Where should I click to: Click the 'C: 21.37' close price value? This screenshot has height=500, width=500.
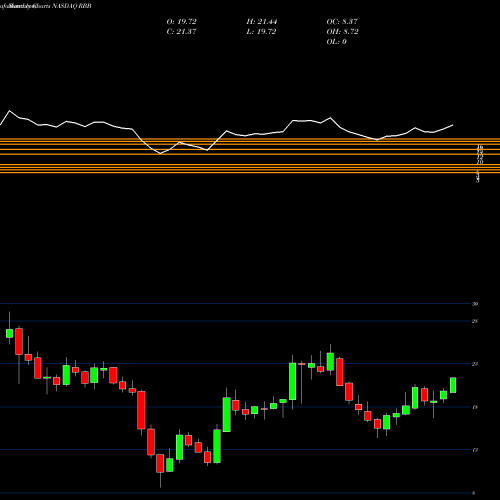point(182,32)
